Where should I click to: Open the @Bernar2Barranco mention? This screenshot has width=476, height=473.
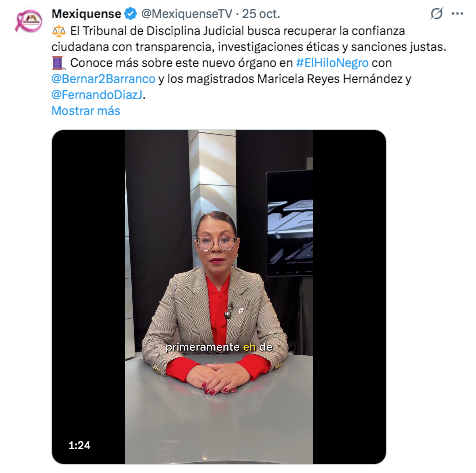pyautogui.click(x=103, y=79)
